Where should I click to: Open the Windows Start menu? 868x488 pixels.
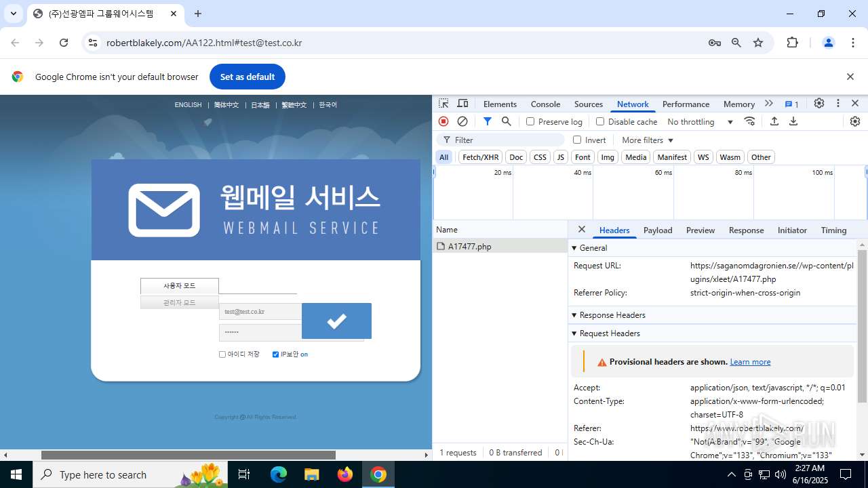coord(16,474)
